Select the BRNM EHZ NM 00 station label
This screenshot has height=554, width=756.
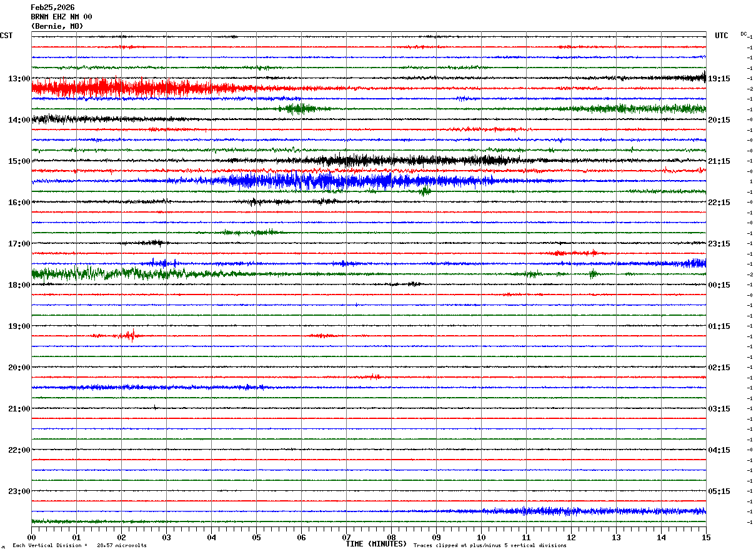[x=61, y=17]
